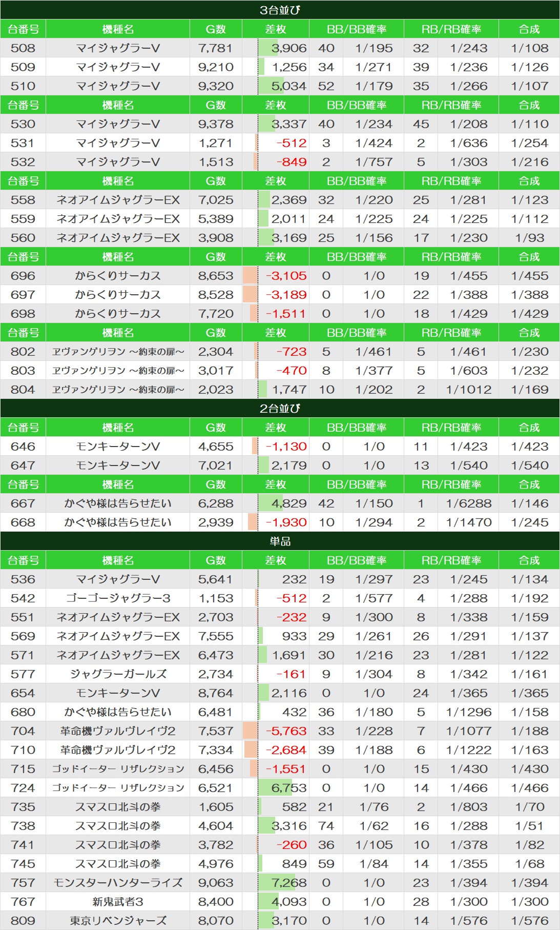
Task: Click モンスターハンターライズ name in row 757
Action: coord(118,883)
